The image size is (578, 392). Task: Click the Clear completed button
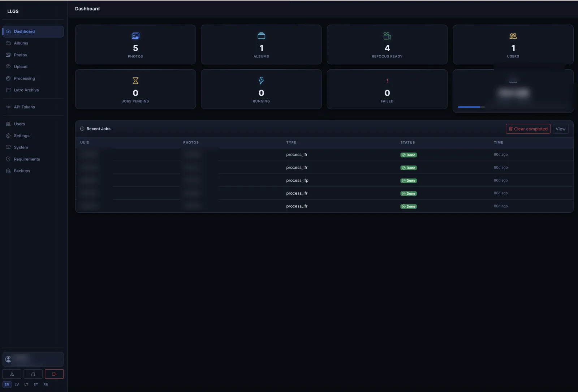pos(528,129)
